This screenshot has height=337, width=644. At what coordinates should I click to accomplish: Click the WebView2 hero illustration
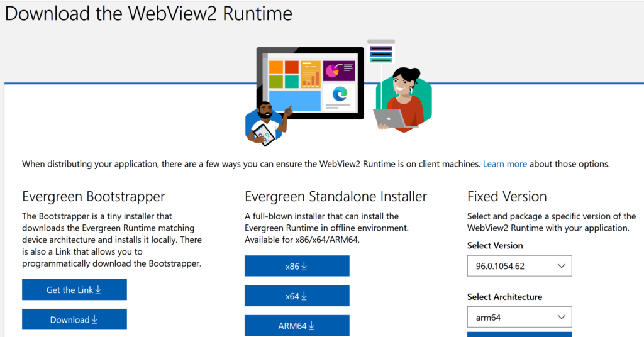coord(338,93)
